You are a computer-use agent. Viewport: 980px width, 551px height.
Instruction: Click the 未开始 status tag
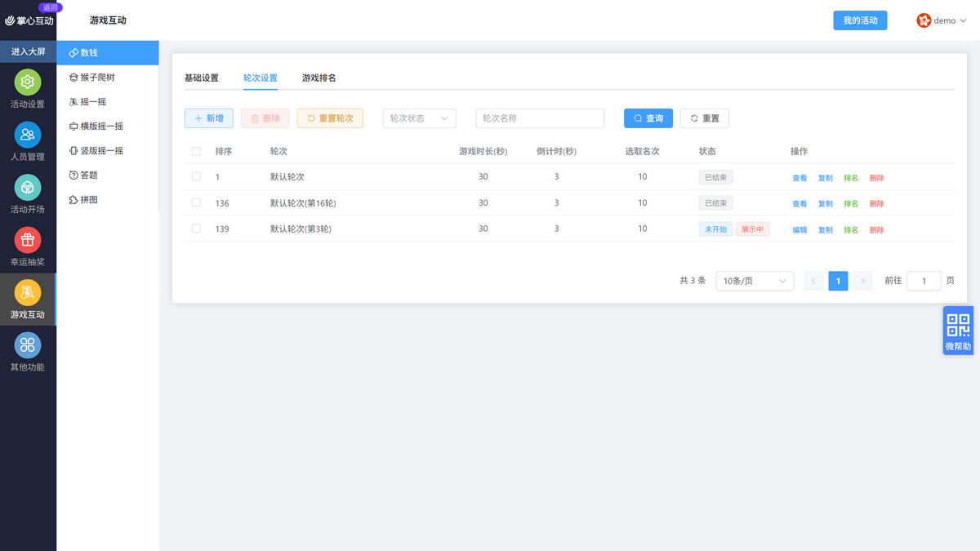[x=715, y=229]
